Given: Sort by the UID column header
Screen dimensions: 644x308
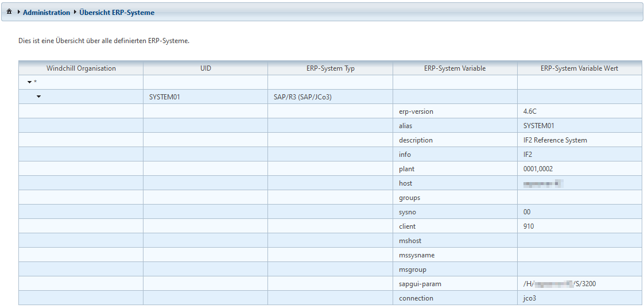Looking at the screenshot, I should pyautogui.click(x=205, y=68).
